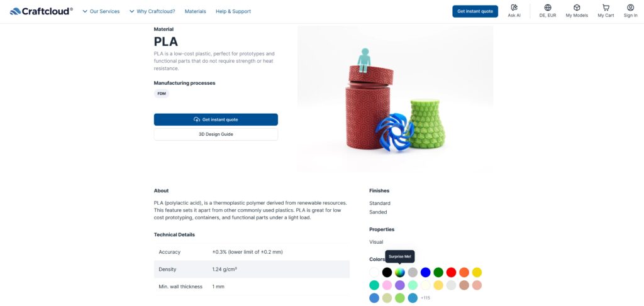The width and height of the screenshot is (644, 306).
Task: Open the Ask AI assistant icon
Action: click(x=514, y=8)
